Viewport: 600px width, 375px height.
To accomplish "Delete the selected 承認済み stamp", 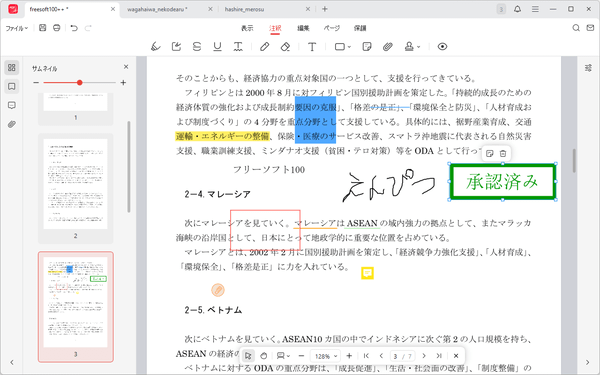I will [x=503, y=153].
